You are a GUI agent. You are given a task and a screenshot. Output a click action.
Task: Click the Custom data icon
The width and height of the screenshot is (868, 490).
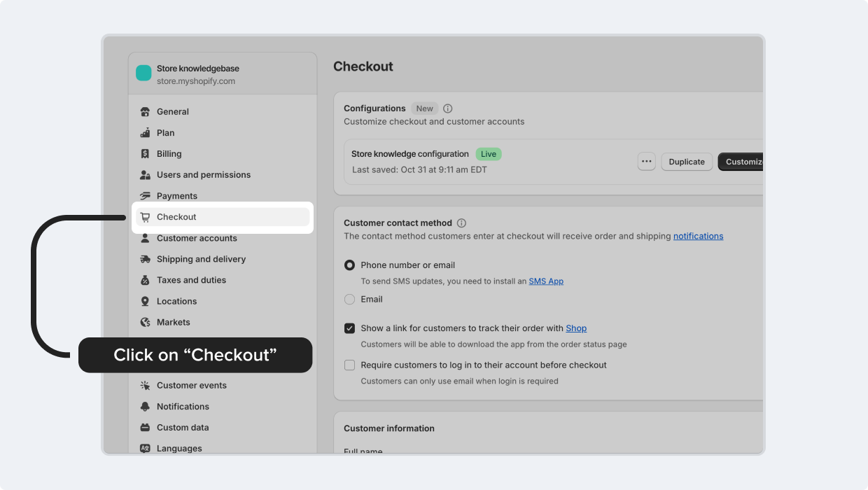coord(145,427)
